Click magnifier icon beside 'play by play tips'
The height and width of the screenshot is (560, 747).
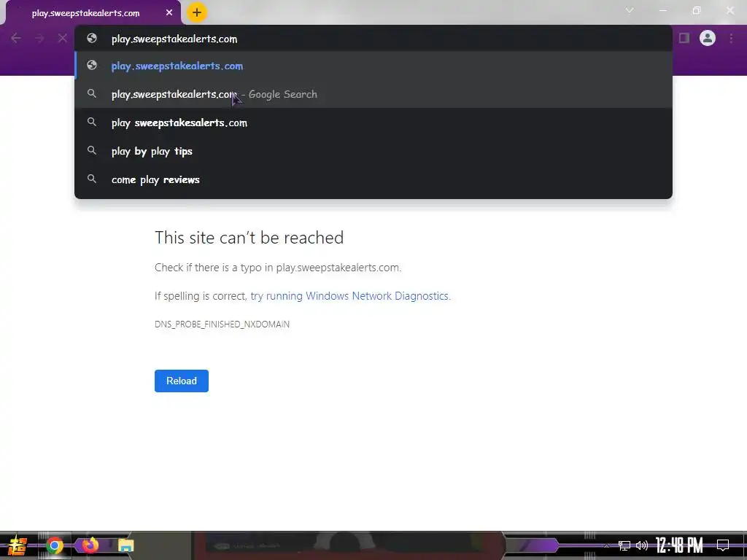92,150
